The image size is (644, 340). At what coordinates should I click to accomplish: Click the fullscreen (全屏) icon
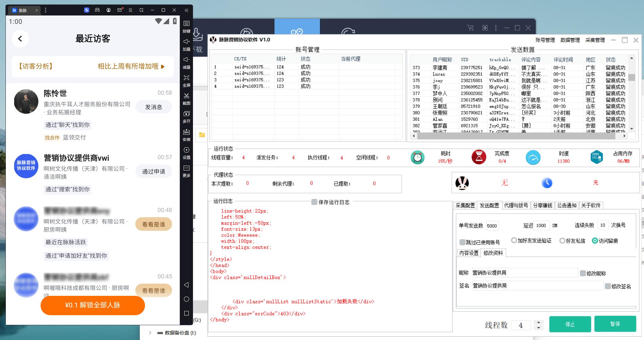(186, 78)
